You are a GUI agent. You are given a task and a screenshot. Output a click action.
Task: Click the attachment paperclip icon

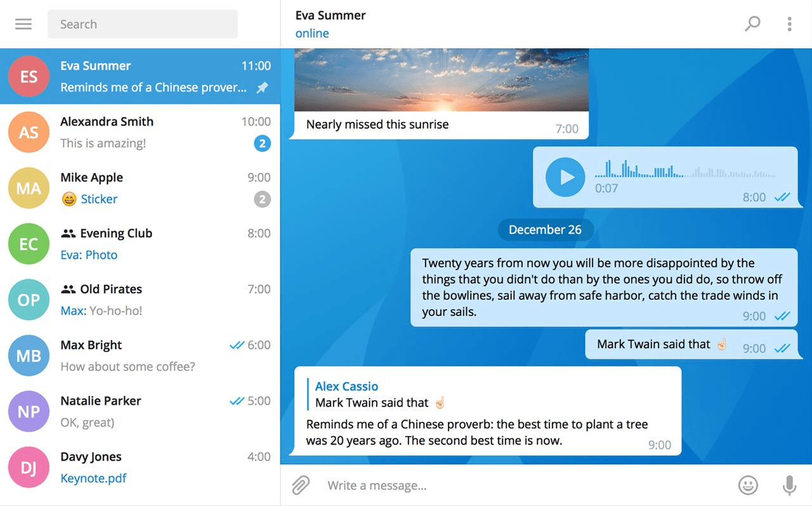coord(300,485)
